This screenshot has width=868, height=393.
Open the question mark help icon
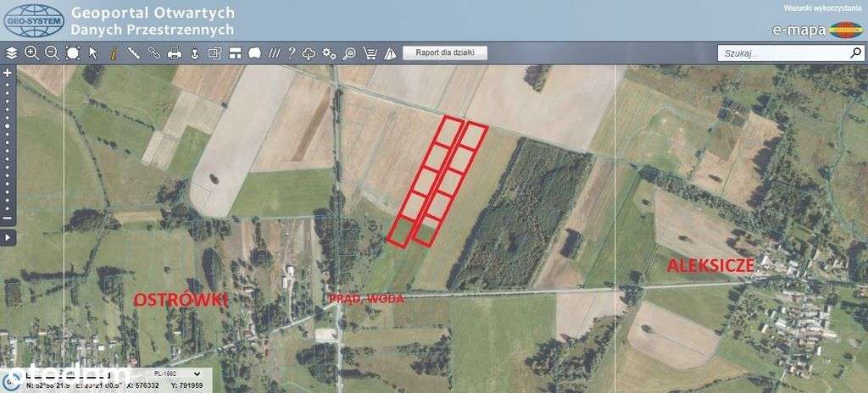click(x=292, y=53)
